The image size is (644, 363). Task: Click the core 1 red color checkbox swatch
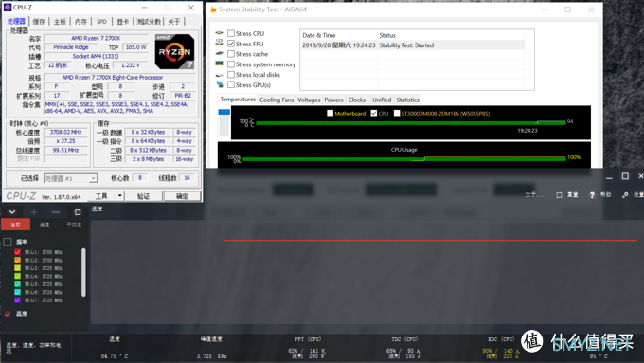click(x=17, y=252)
